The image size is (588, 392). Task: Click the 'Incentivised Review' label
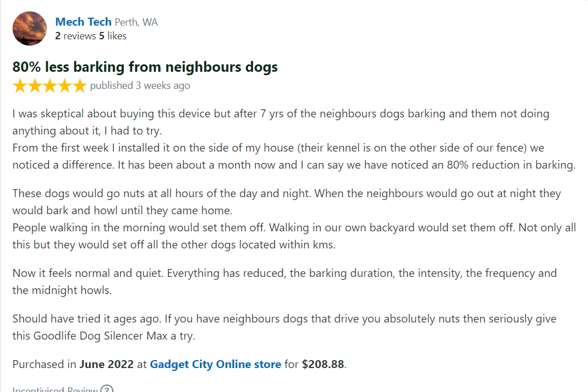55,389
